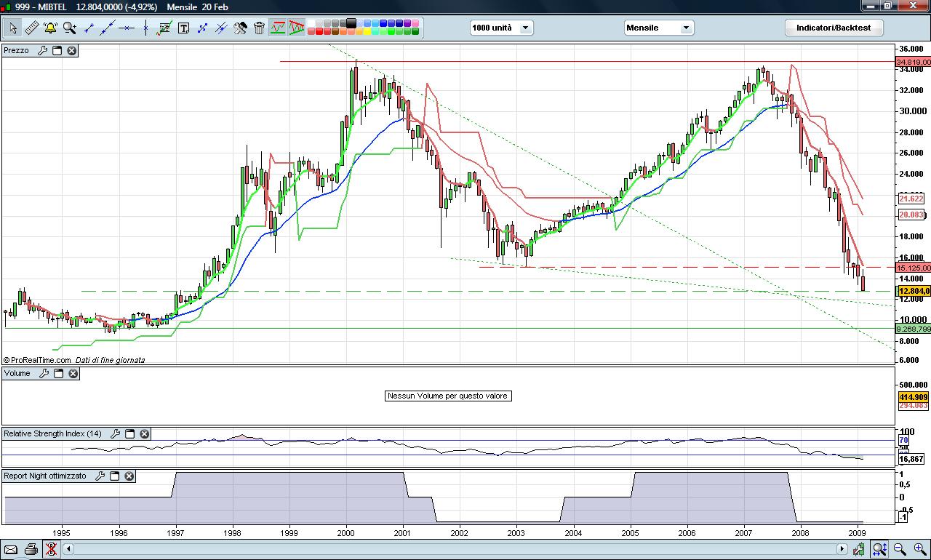Choose the trend line drawing tool
Screen dimensions: 931x560
pos(108,28)
